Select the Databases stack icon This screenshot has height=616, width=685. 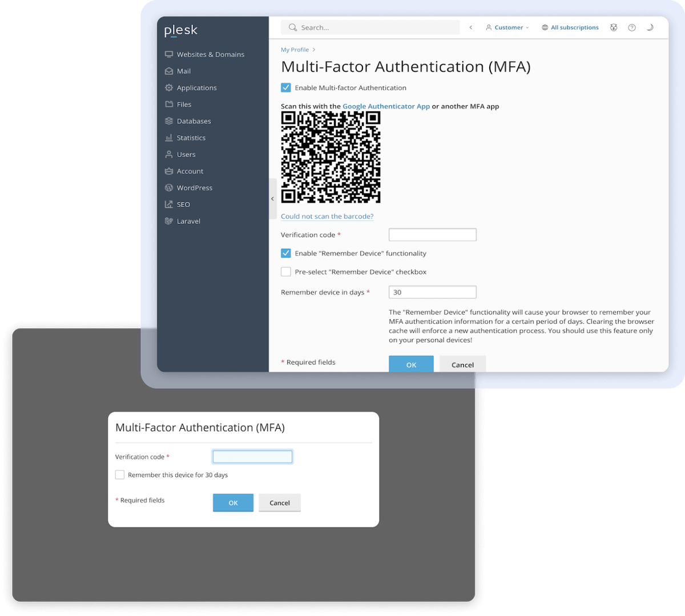pos(169,121)
